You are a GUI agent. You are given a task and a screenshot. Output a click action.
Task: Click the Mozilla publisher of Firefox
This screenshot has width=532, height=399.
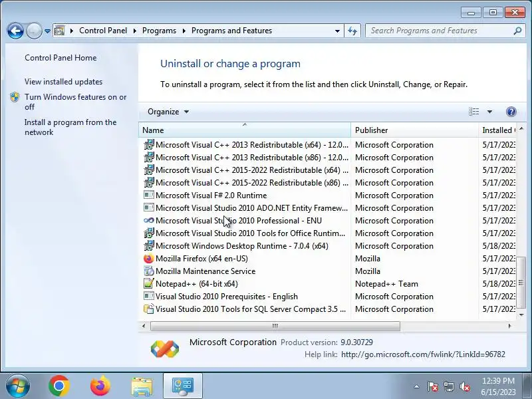(x=368, y=259)
